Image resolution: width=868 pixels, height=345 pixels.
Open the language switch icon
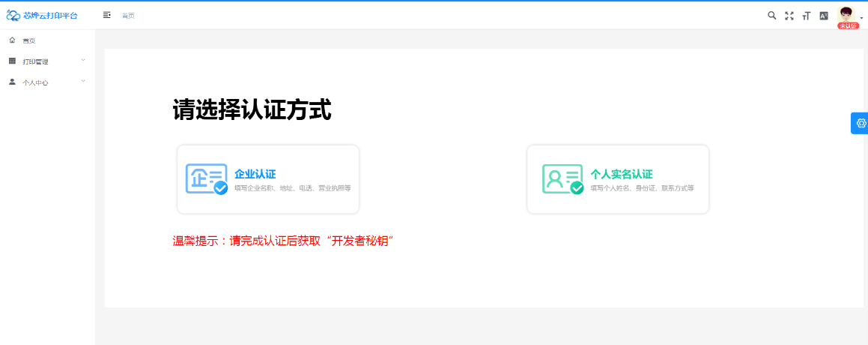[x=824, y=16]
